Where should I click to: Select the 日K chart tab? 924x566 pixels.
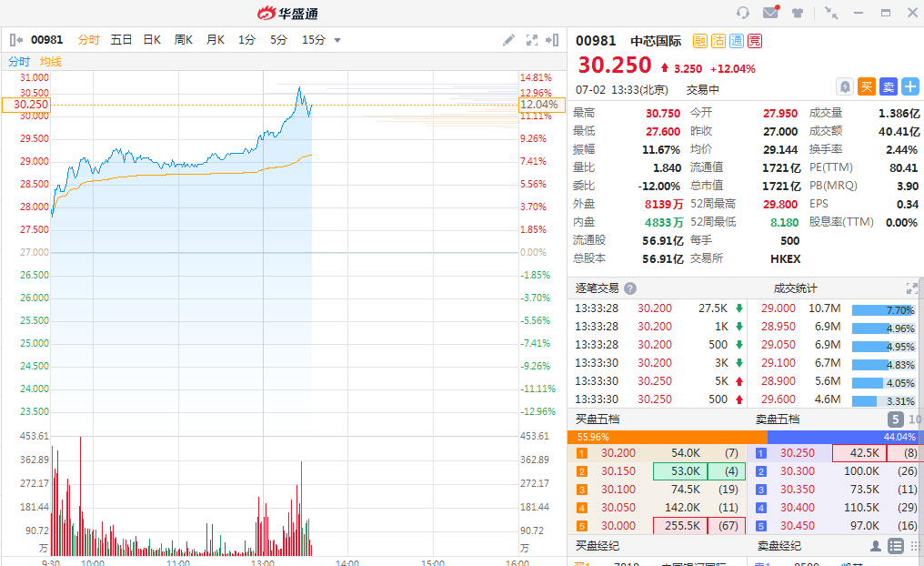152,39
